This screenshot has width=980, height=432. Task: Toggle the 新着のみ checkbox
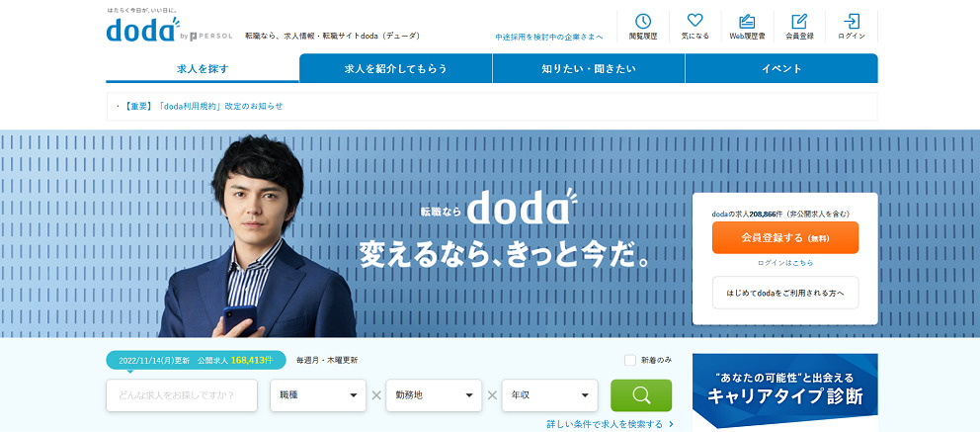(x=630, y=360)
